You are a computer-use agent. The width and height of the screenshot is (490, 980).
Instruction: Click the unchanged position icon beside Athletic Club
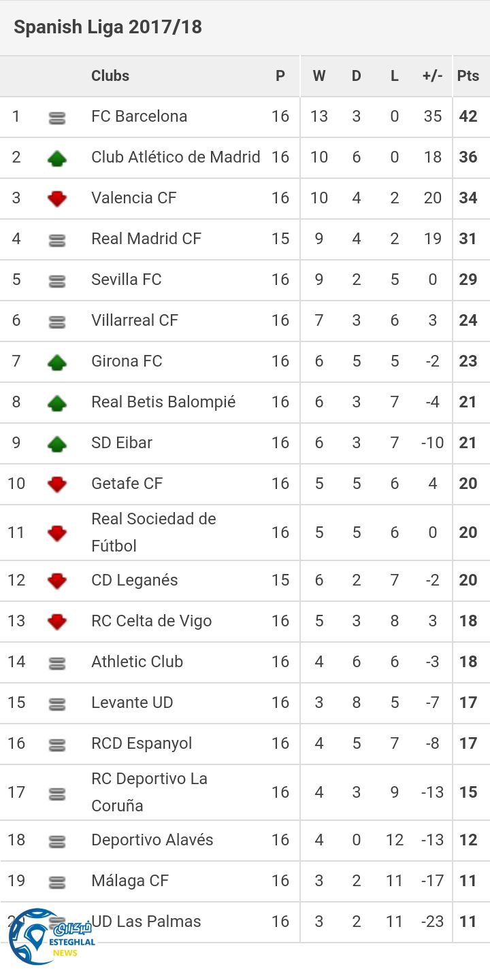click(x=57, y=663)
